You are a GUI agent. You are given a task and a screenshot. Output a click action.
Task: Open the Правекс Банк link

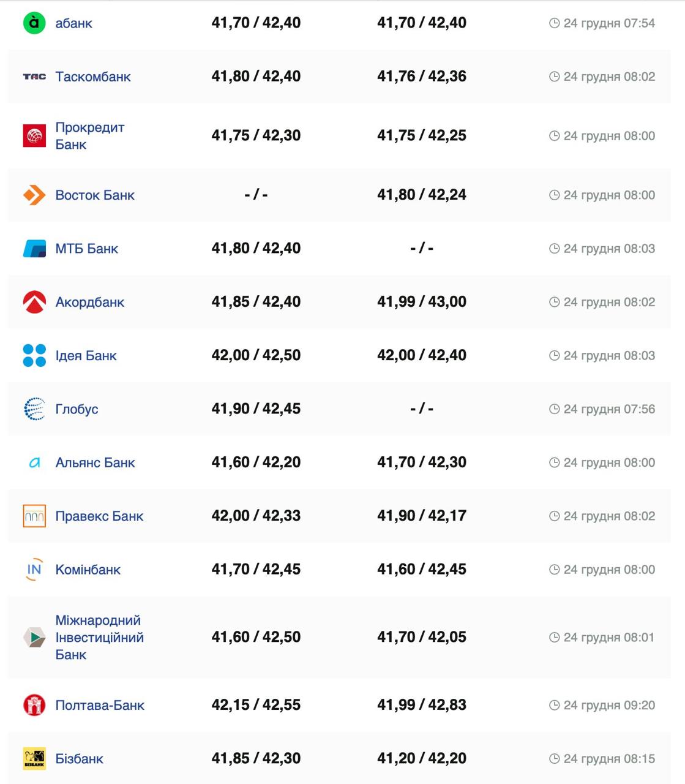pyautogui.click(x=99, y=516)
